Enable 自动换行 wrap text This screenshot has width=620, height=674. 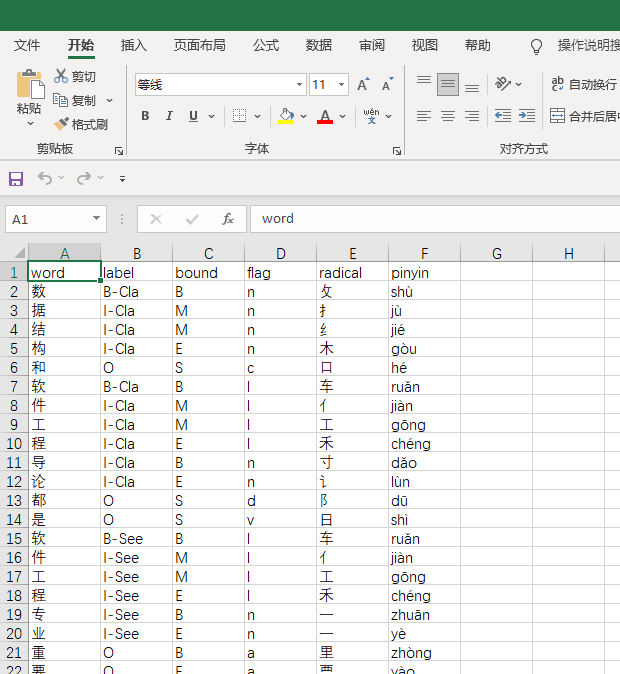pos(584,84)
